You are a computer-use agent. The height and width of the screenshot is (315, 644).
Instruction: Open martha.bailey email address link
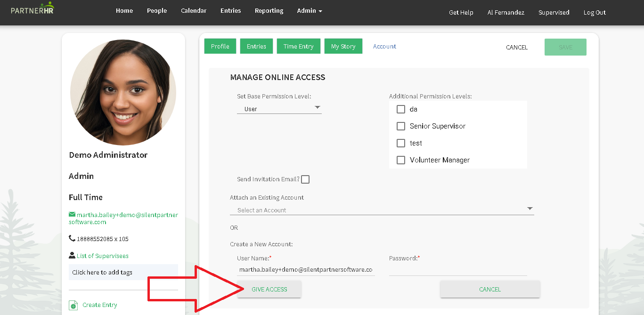[x=123, y=218]
